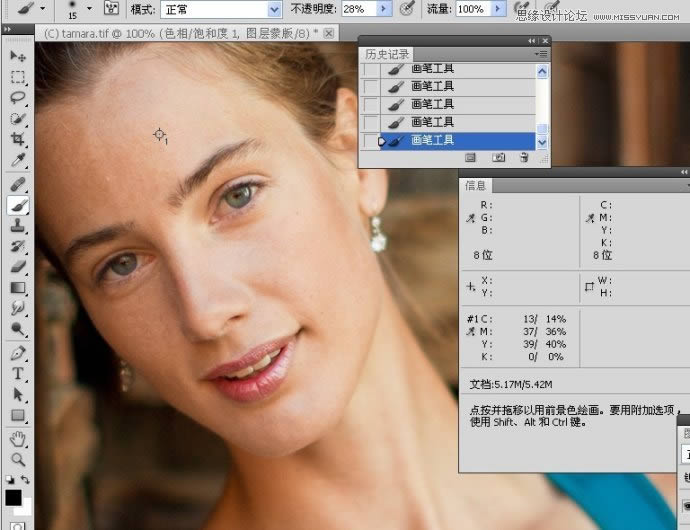The image size is (690, 530).
Task: Select the Horizontal Type tool
Action: [18, 373]
